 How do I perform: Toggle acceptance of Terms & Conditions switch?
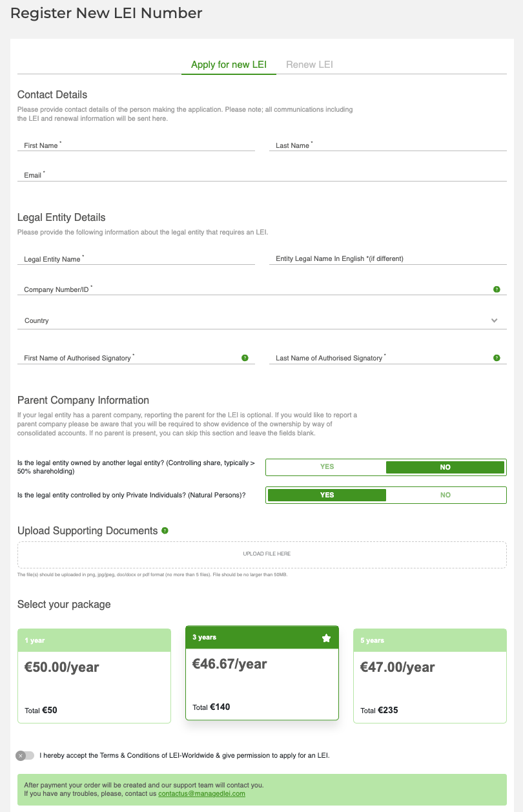tap(25, 755)
